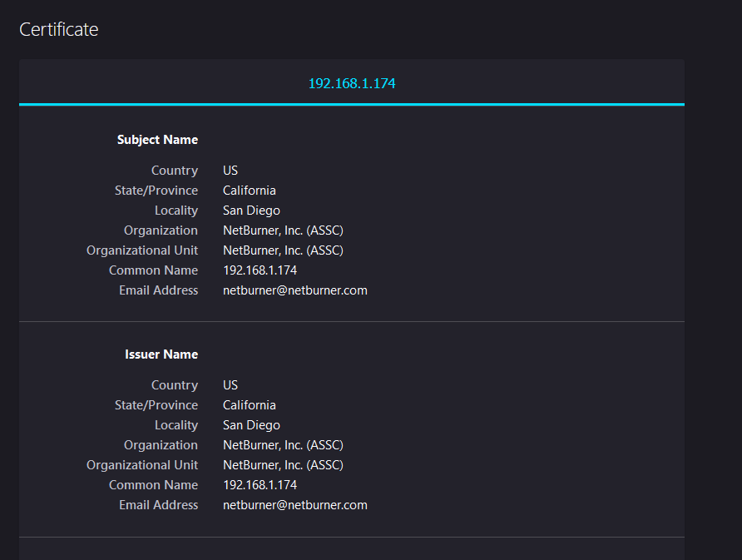Select Subject Name State/Province value California
Image resolution: width=742 pixels, height=560 pixels.
pyautogui.click(x=250, y=191)
